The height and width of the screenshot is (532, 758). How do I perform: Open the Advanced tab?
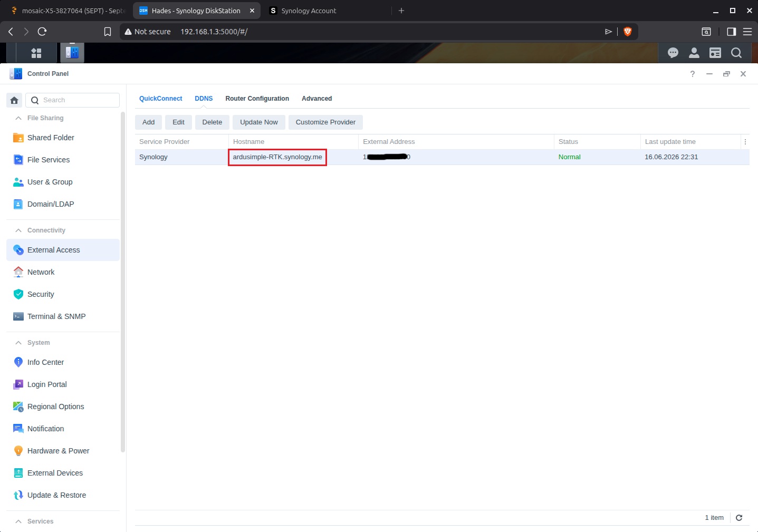tap(317, 99)
